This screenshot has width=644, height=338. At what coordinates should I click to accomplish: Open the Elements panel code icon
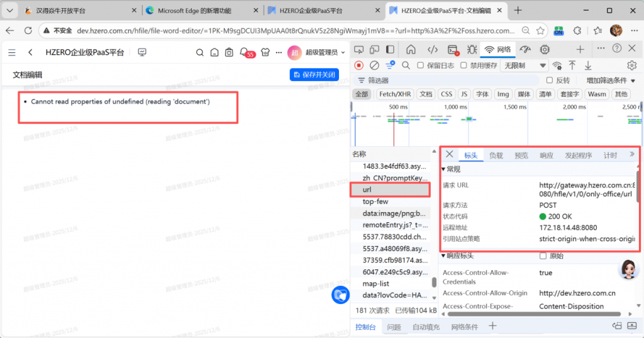point(432,50)
